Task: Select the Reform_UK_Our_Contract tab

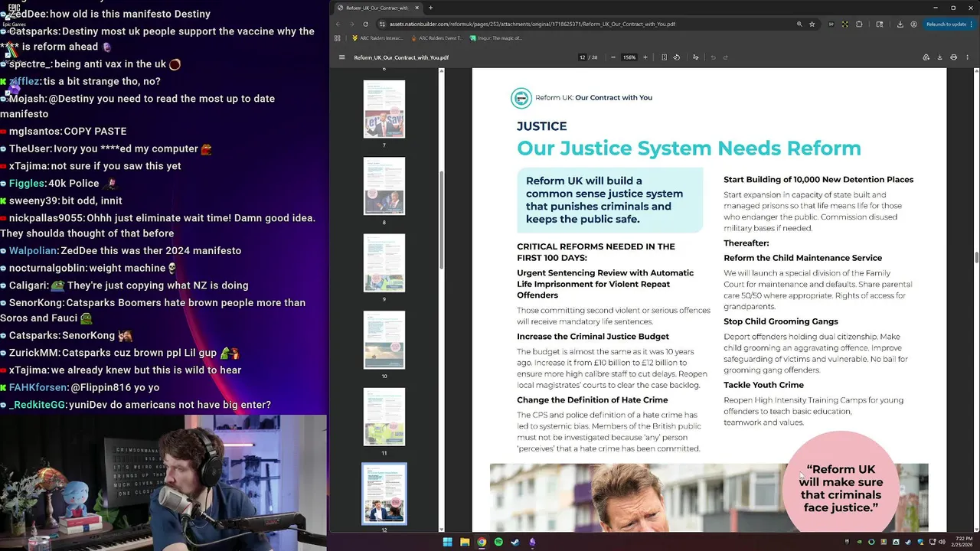Action: 377,8
